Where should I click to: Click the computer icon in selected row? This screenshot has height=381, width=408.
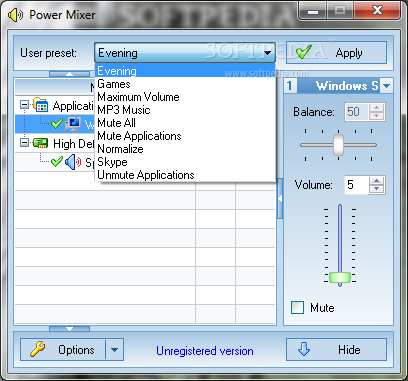[73, 124]
